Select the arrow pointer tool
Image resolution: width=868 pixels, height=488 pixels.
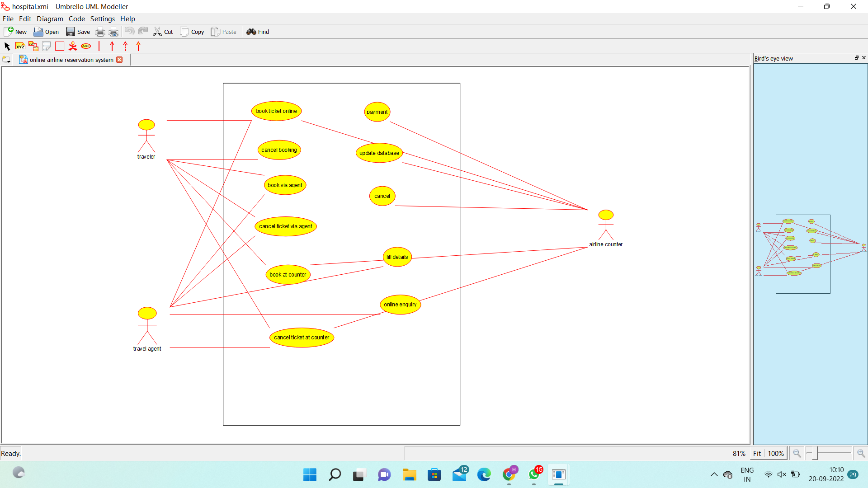7,46
